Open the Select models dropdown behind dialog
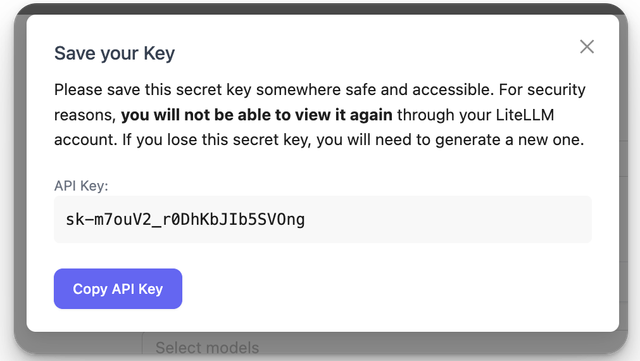 [x=207, y=348]
